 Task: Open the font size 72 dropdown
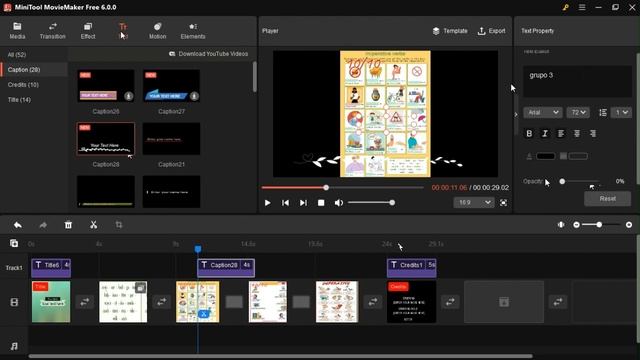(578, 112)
